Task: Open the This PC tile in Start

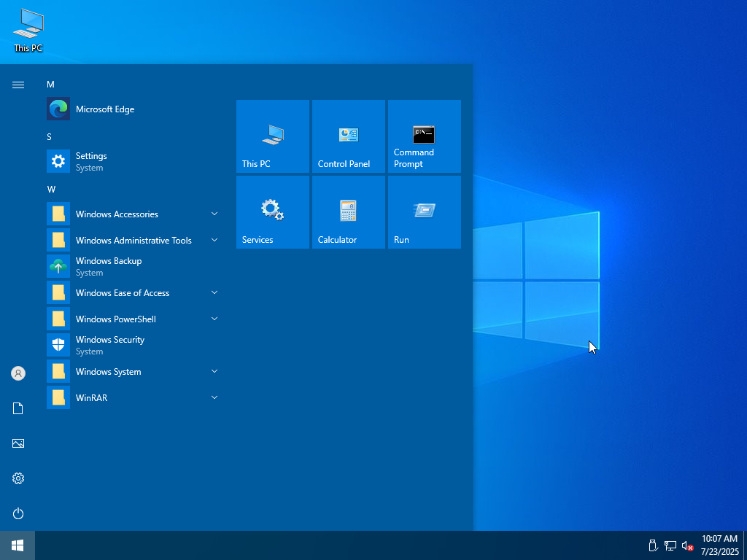Action: (272, 136)
